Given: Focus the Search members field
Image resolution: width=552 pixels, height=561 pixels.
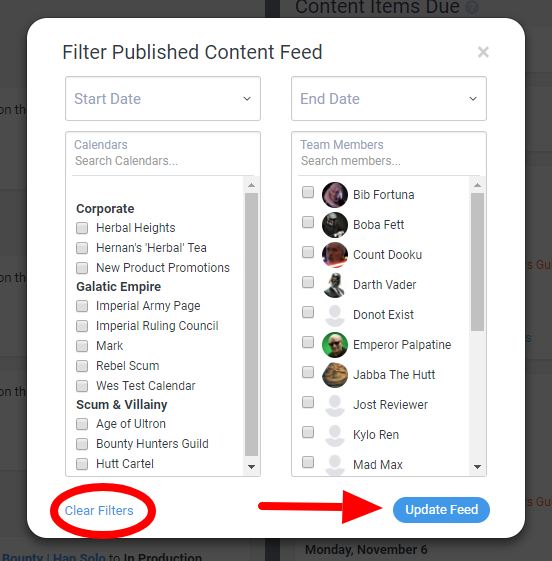Looking at the screenshot, I should coord(389,161).
